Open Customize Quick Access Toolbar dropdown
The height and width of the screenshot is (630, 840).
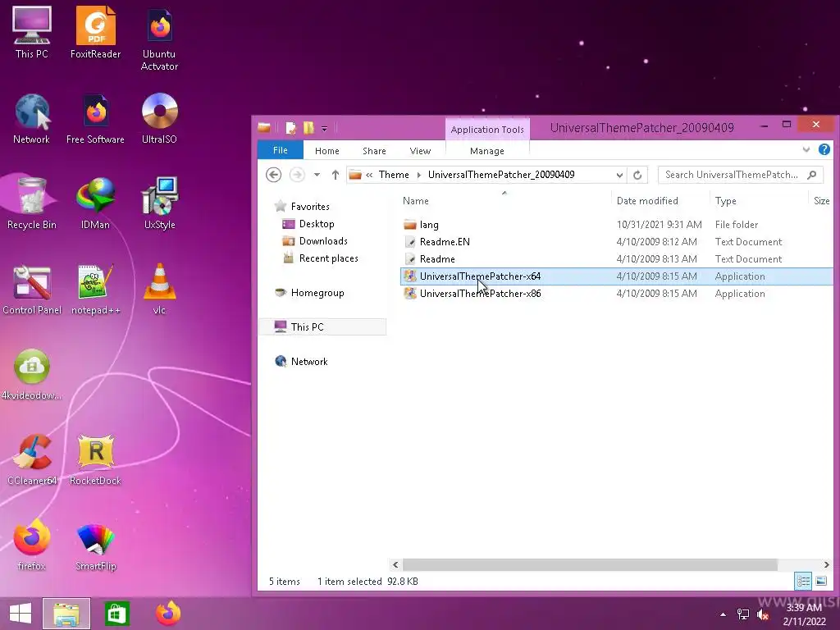click(x=324, y=129)
